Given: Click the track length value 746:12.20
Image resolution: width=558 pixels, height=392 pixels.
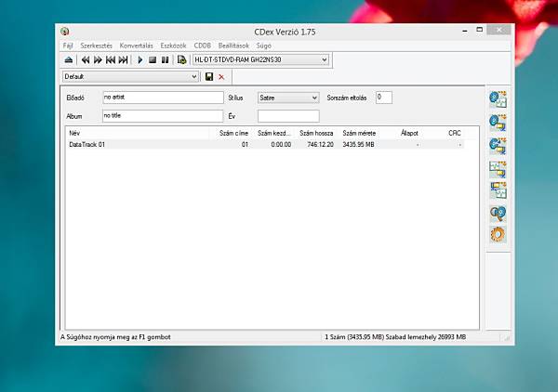Looking at the screenshot, I should [321, 145].
